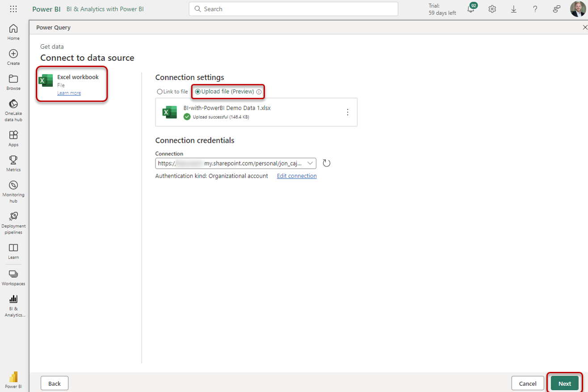Open help question mark icon
Image resolution: width=588 pixels, height=392 pixels.
tap(535, 9)
